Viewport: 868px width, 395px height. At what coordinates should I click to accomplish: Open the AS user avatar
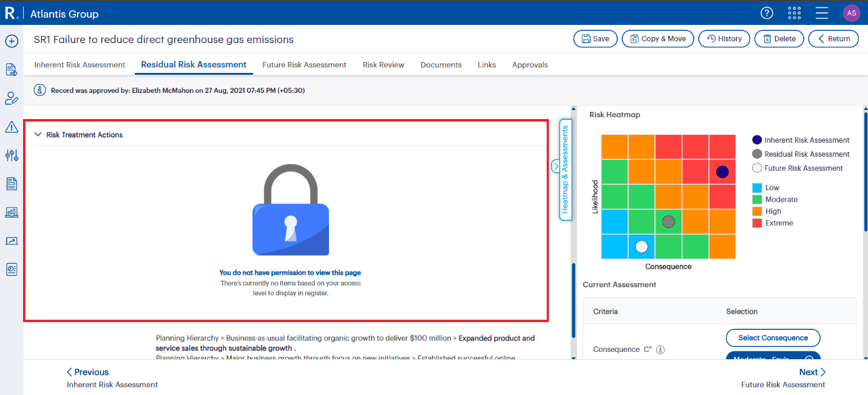852,13
